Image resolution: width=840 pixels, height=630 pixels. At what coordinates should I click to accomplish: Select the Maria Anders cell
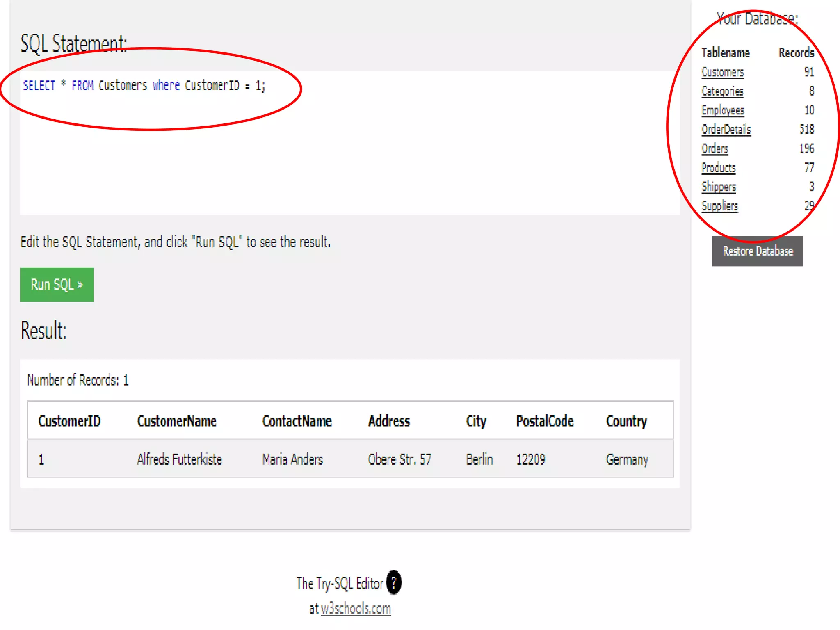tap(292, 459)
